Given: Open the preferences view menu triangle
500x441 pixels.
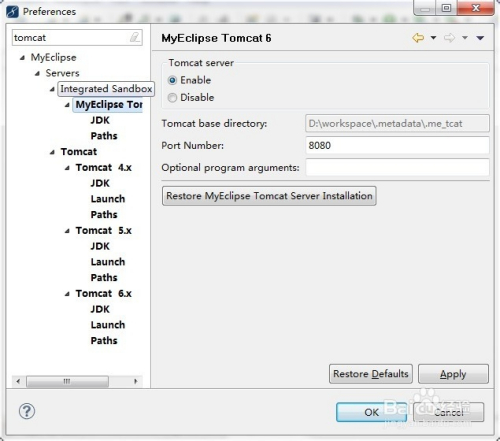Looking at the screenshot, I should [x=480, y=38].
